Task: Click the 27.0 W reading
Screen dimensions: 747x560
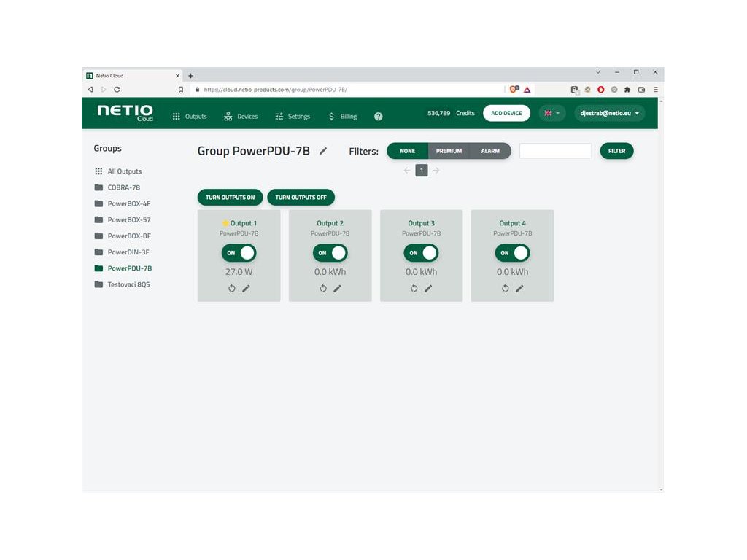Action: pos(239,272)
